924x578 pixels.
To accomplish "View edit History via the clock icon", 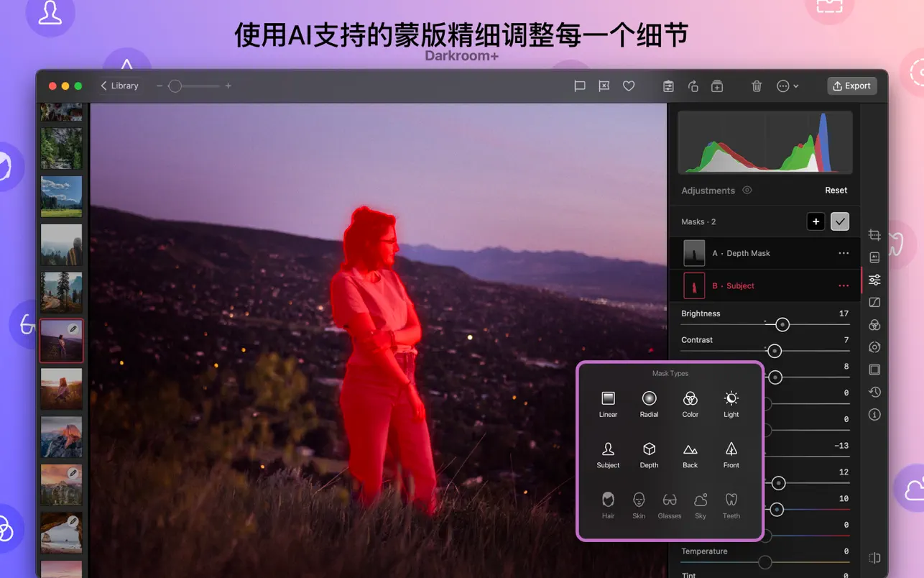I will click(874, 392).
